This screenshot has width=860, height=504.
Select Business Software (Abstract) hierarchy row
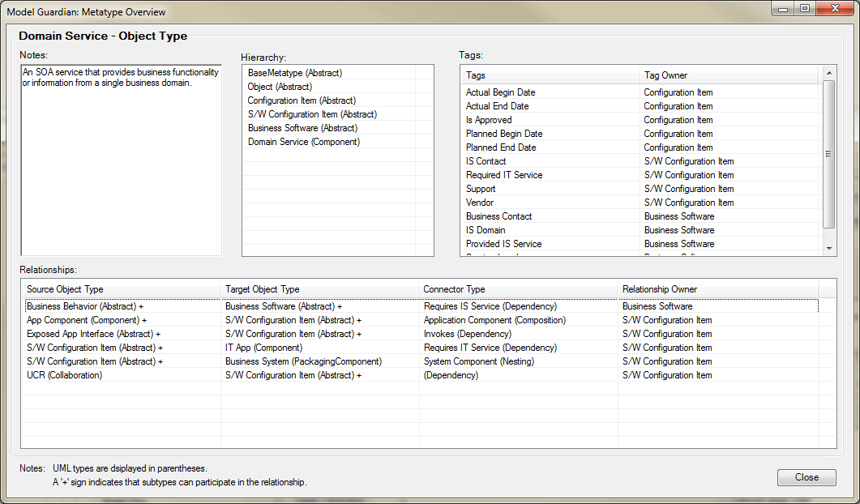pos(302,128)
